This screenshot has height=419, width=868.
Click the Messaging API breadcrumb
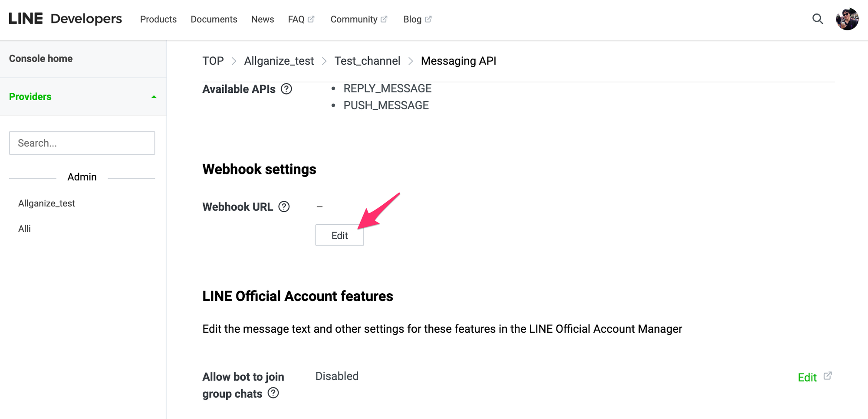click(458, 61)
